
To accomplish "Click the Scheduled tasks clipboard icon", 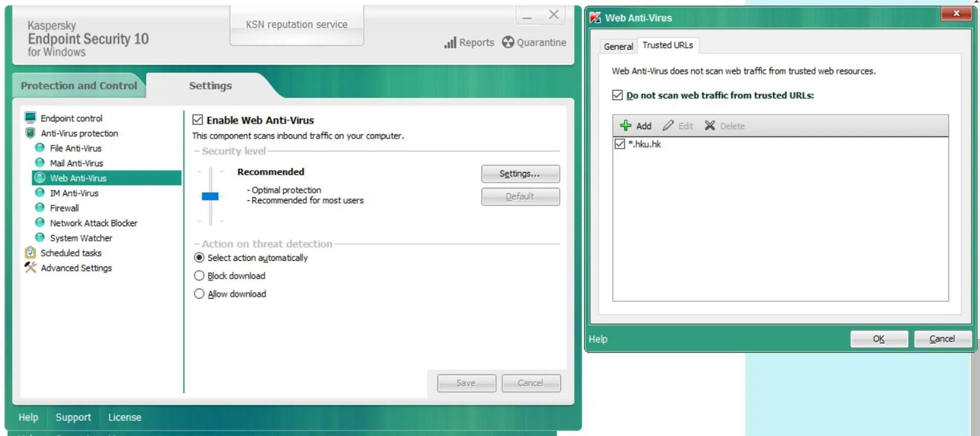I will click(x=30, y=252).
